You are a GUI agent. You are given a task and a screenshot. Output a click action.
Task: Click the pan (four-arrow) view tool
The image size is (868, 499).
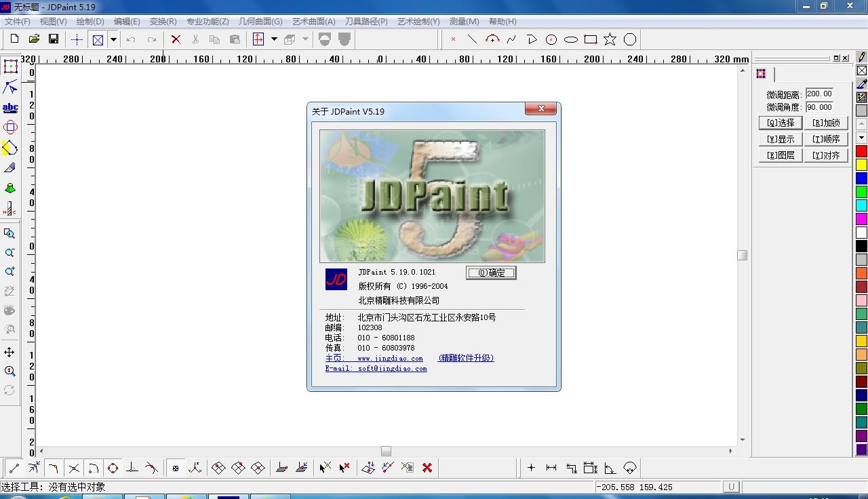coord(9,352)
